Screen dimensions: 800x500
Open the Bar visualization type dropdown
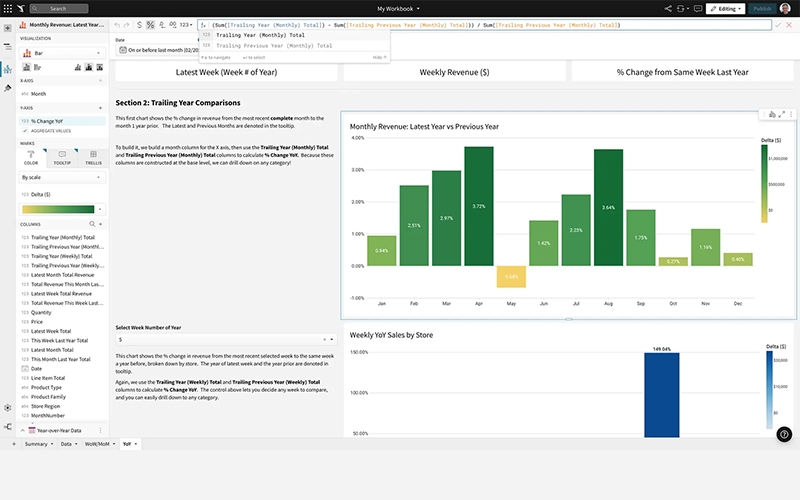tap(62, 51)
